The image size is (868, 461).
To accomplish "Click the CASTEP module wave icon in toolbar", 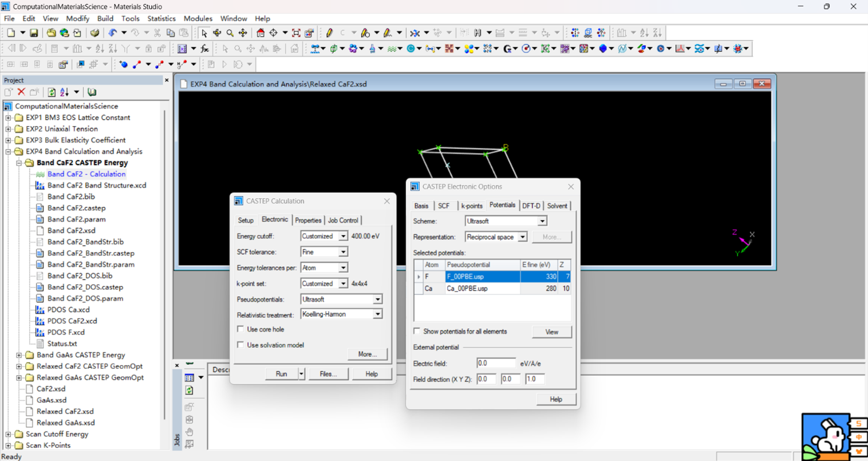I will pos(392,49).
